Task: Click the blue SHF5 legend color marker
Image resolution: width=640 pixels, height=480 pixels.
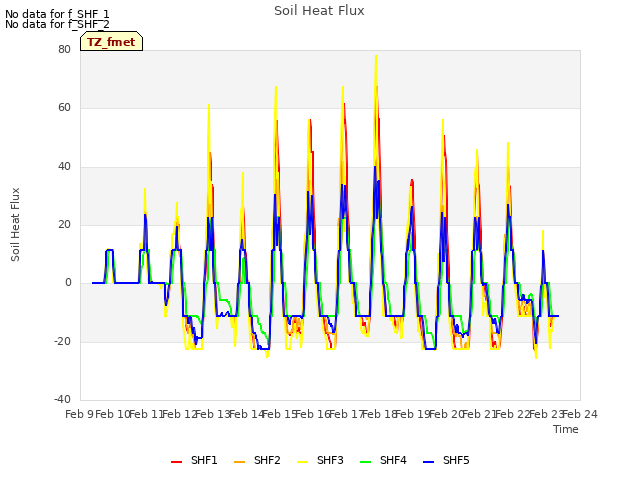Action: click(x=428, y=462)
